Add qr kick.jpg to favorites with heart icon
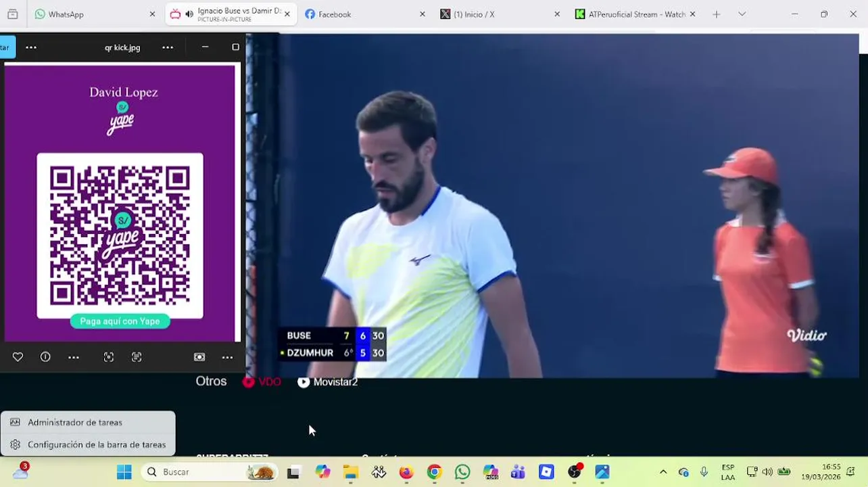868x487 pixels. tap(18, 357)
